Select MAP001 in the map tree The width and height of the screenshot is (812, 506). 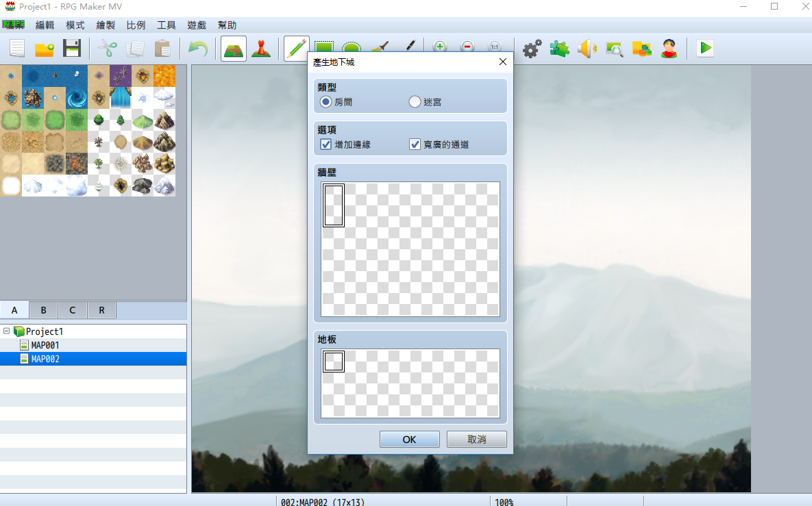45,345
